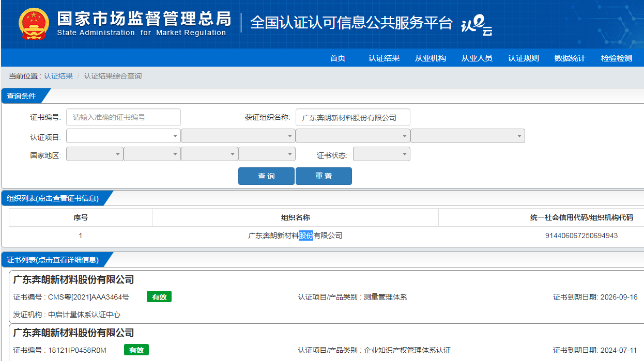The image size is (644, 361).
Task: Click 有效 badge on 18121IP0458R0M certificate
Action: point(136,350)
